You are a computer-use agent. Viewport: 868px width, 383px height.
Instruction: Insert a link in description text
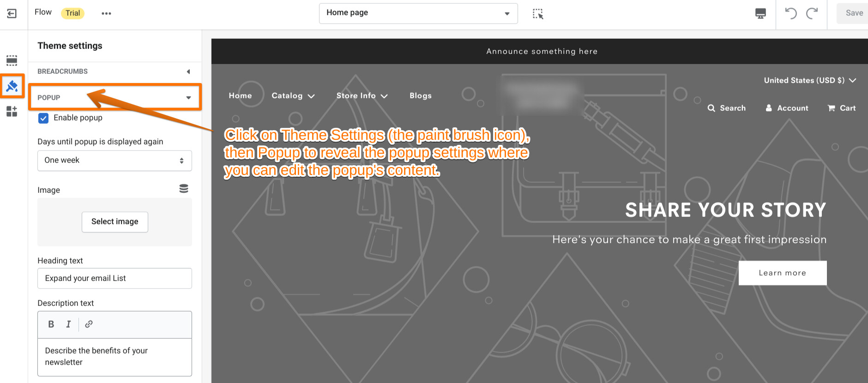(x=89, y=324)
